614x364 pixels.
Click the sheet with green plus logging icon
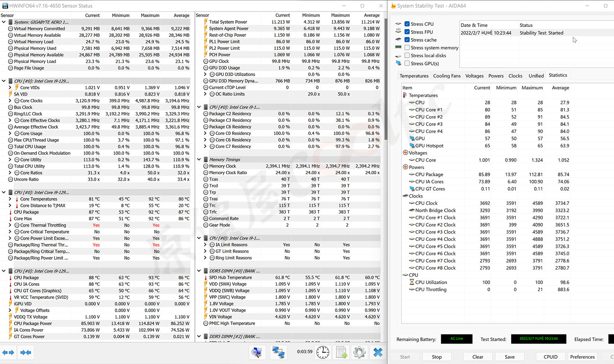point(341,352)
